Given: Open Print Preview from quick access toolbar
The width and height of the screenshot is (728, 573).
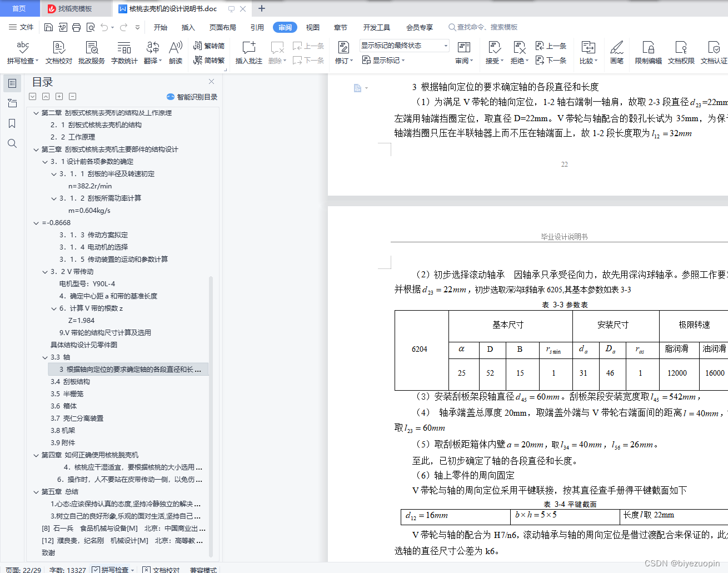Looking at the screenshot, I should click(90, 27).
